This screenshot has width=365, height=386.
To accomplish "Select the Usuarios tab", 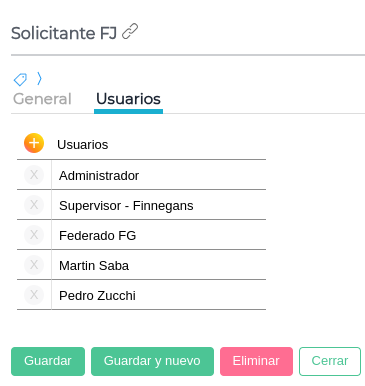I will [x=128, y=99].
